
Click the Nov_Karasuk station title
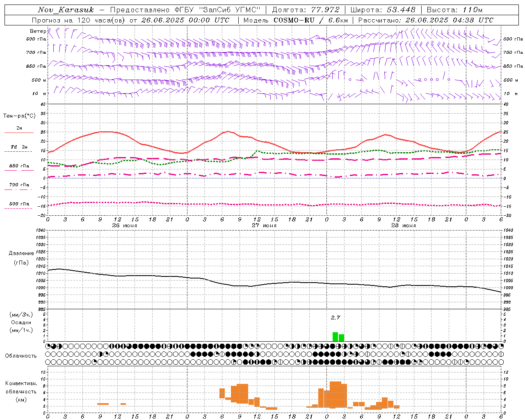(66, 10)
